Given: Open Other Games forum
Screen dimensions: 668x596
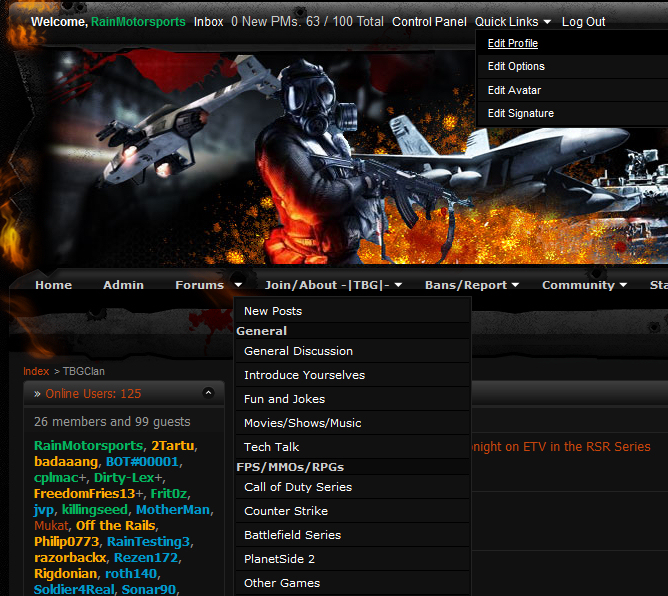Looking at the screenshot, I should [353, 583].
